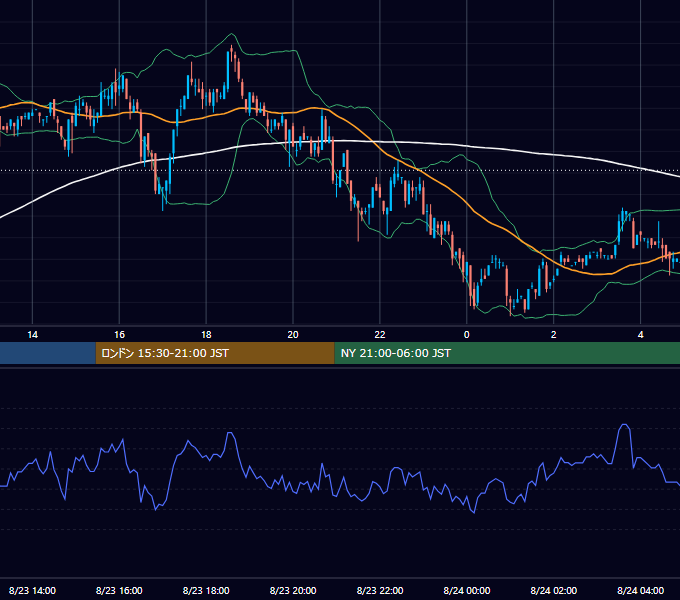The height and width of the screenshot is (600, 680).
Task: Click the 8/23 22:00 date label
Action: pyautogui.click(x=380, y=590)
